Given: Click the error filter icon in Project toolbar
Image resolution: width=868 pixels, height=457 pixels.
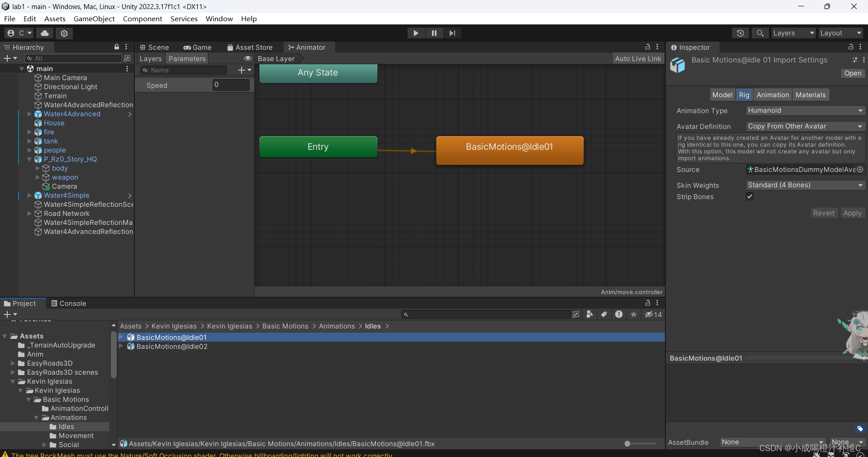Looking at the screenshot, I should point(619,314).
